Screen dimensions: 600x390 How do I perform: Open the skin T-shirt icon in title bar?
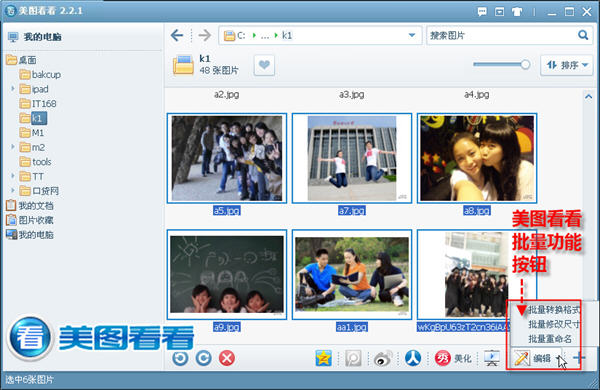[x=517, y=12]
